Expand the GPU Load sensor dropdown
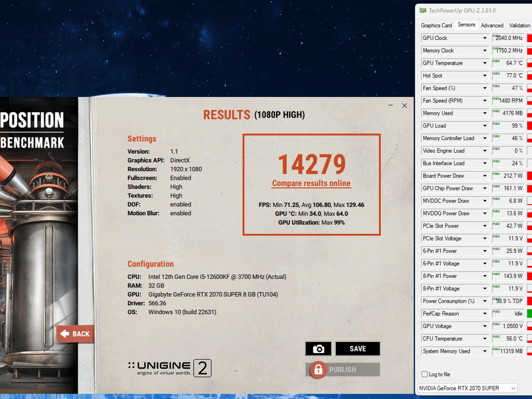Screen dimensions: 532x399 pos(485,126)
